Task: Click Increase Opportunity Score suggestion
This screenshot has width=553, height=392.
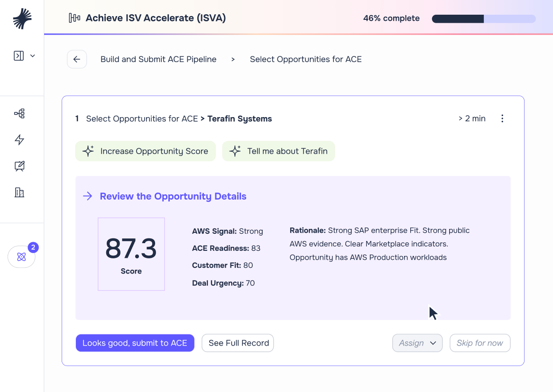Action: tap(145, 151)
